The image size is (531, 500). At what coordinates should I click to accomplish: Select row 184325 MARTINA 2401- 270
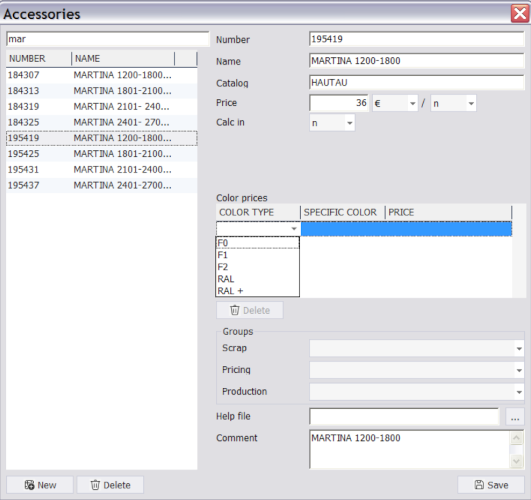tap(102, 122)
